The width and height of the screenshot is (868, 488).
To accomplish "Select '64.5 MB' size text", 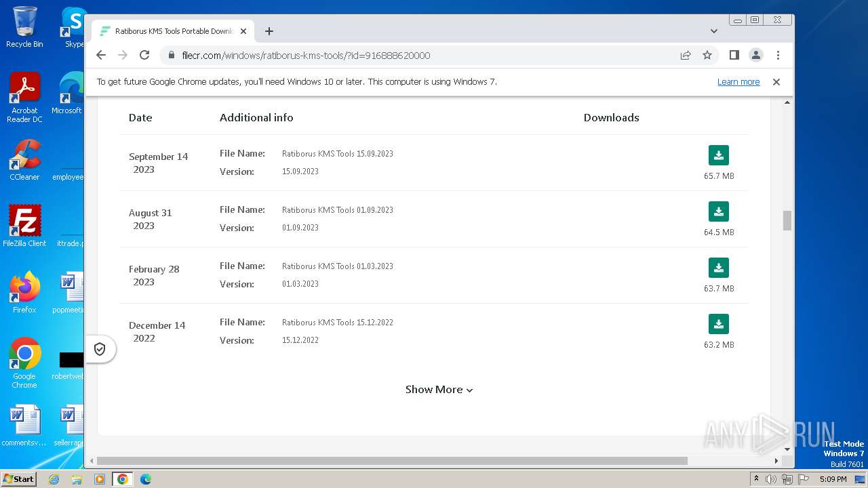I will pos(719,232).
